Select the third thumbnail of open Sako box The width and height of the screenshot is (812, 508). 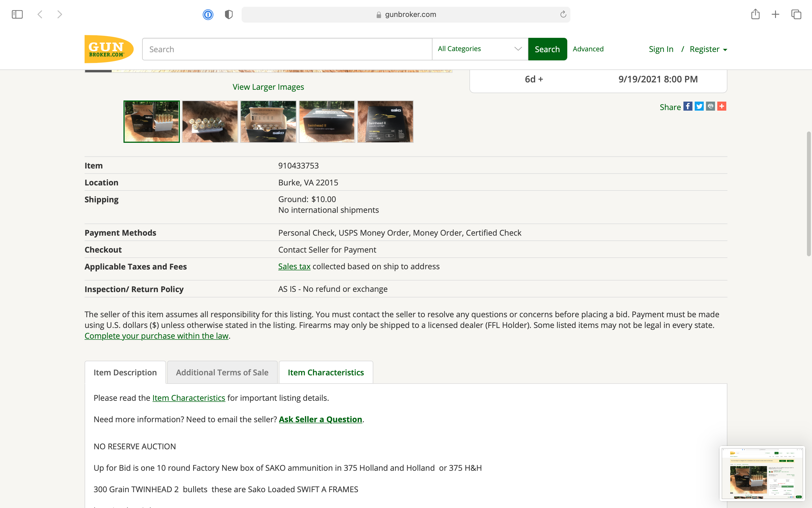pos(268,122)
